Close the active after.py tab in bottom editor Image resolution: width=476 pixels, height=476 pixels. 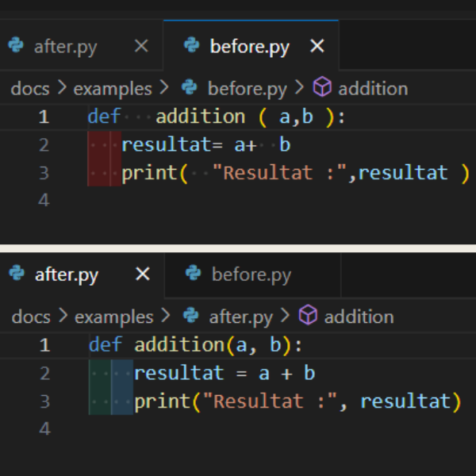pos(143,274)
